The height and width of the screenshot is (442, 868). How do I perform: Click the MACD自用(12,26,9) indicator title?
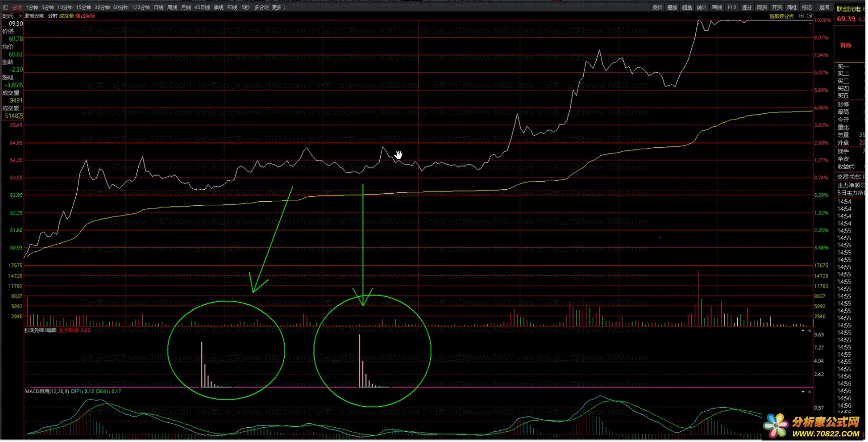coord(47,392)
